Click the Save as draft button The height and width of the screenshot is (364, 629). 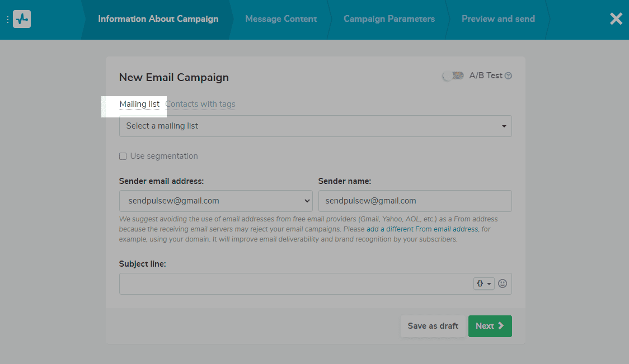433,326
